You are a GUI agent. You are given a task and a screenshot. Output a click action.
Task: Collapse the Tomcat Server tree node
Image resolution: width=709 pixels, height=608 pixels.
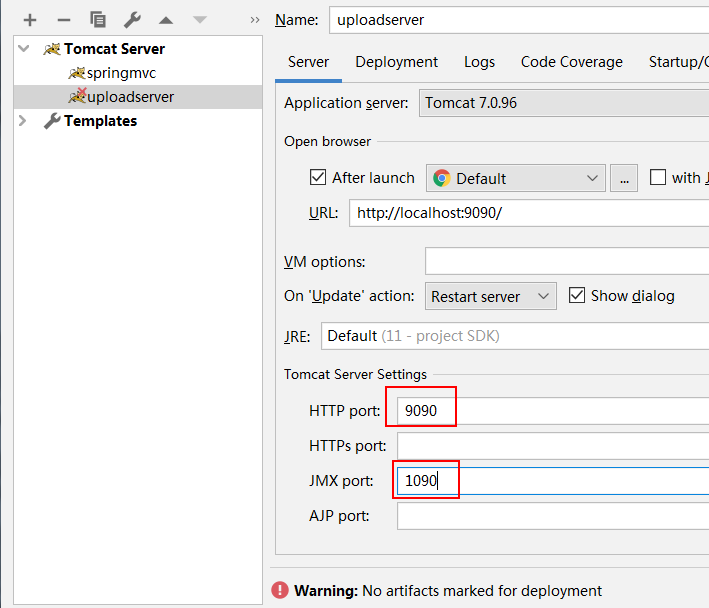tap(24, 48)
